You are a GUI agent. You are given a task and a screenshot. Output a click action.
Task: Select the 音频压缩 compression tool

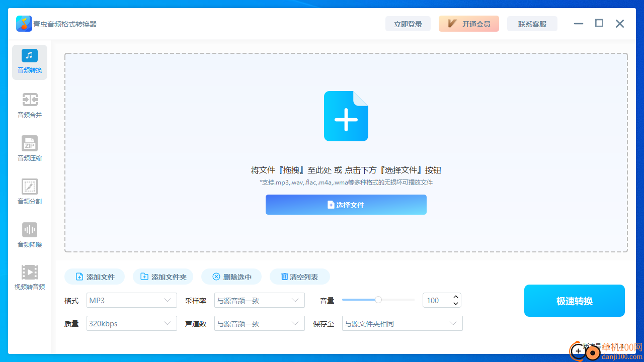(x=29, y=148)
